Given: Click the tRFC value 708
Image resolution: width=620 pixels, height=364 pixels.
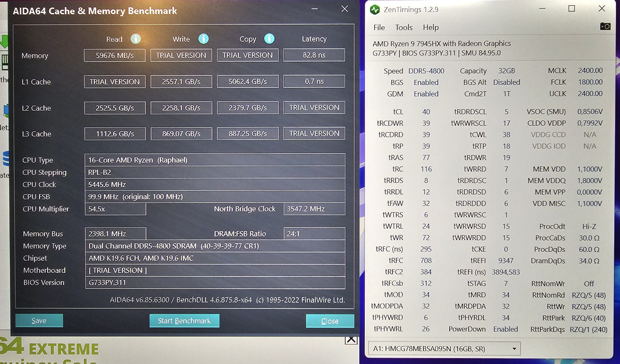Looking at the screenshot, I should [x=426, y=260].
